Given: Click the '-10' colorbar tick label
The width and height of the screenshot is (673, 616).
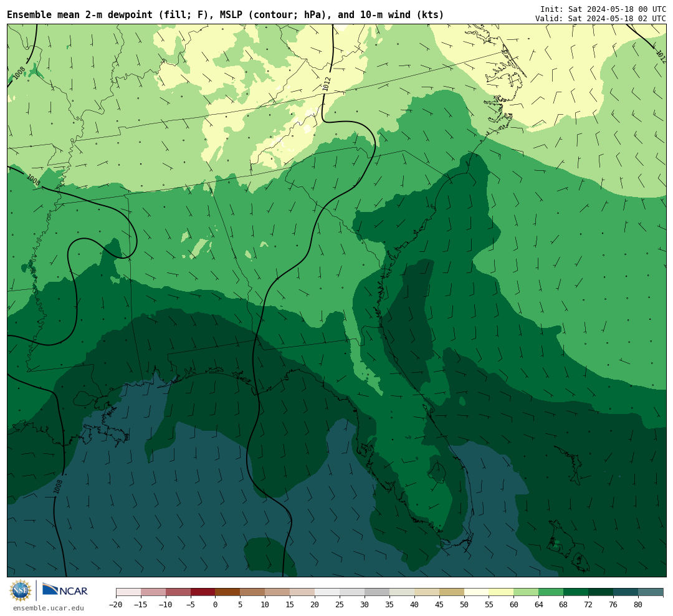Looking at the screenshot, I should coord(166,605).
